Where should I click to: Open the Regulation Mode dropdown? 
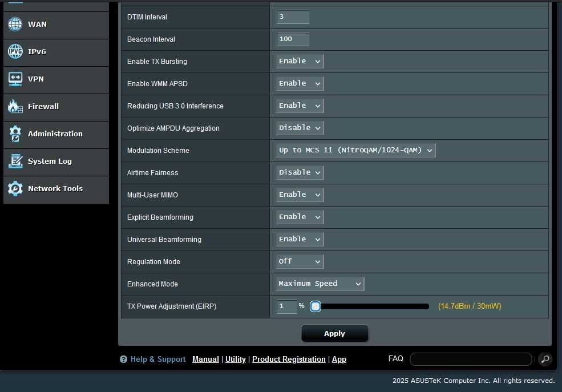click(x=300, y=261)
